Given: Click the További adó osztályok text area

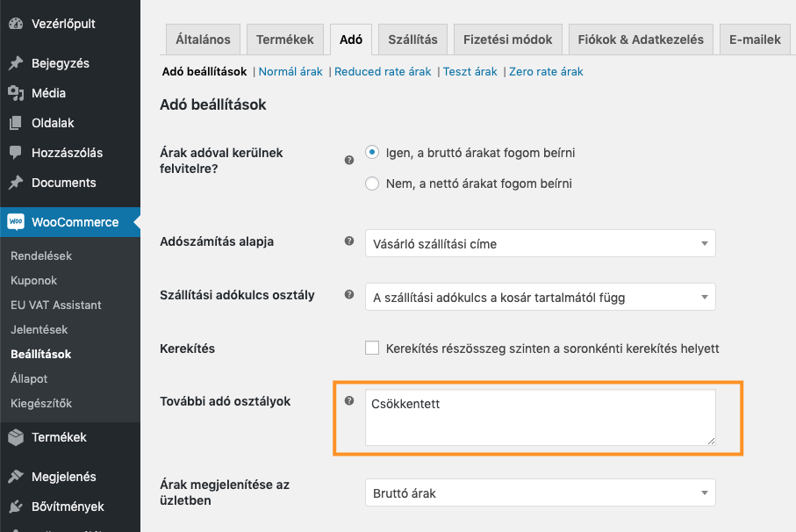Looking at the screenshot, I should [x=540, y=418].
